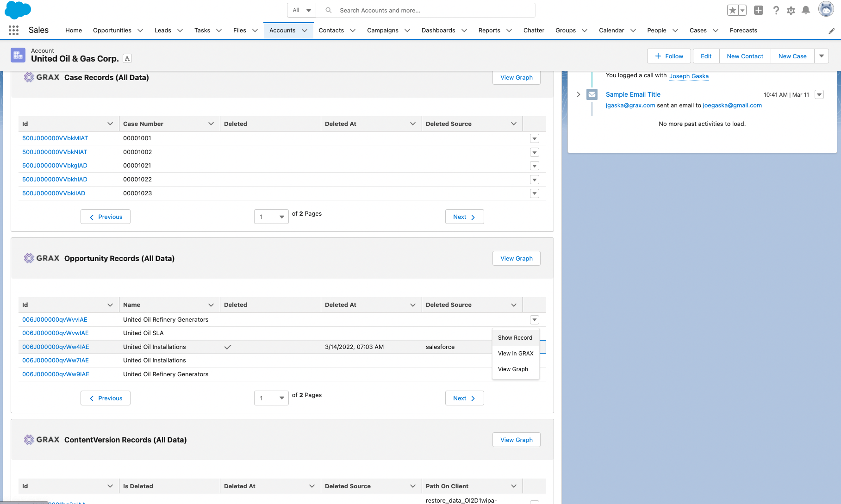The width and height of the screenshot is (841, 504).
Task: Open row actions for case 00001022
Action: 535,180
